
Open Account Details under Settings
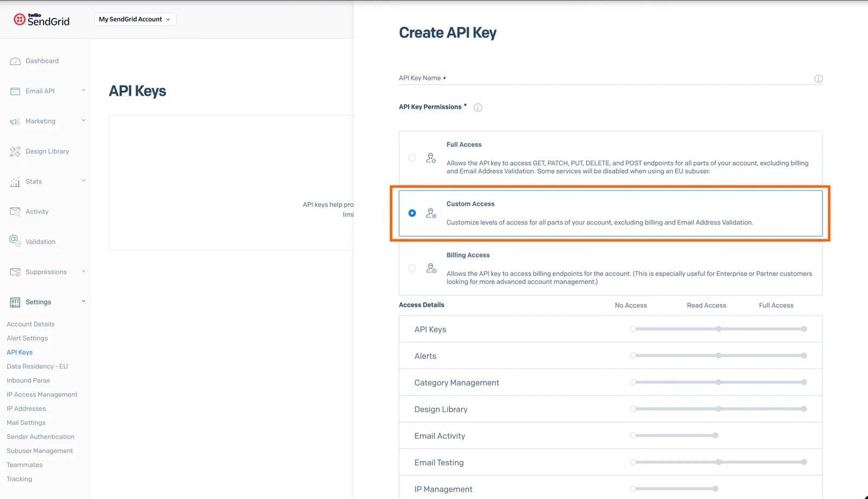coord(30,324)
